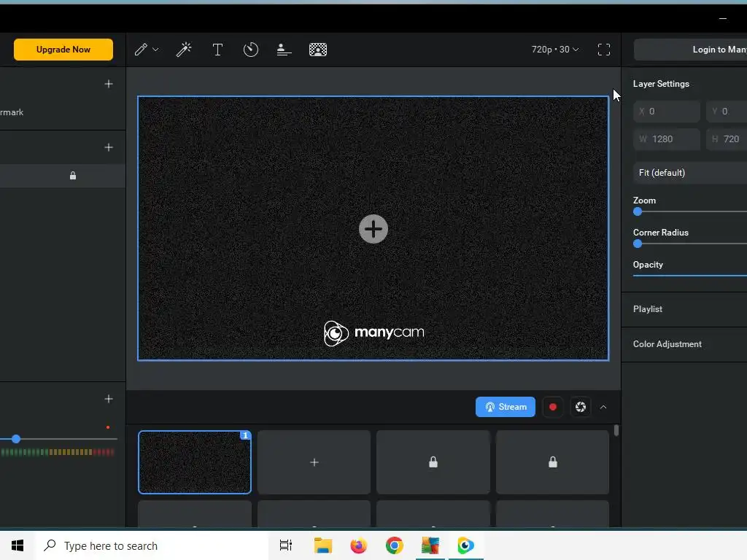Viewport: 747px width, 560px height.
Task: Open the 720p 30 resolution dropdown
Action: pos(555,50)
